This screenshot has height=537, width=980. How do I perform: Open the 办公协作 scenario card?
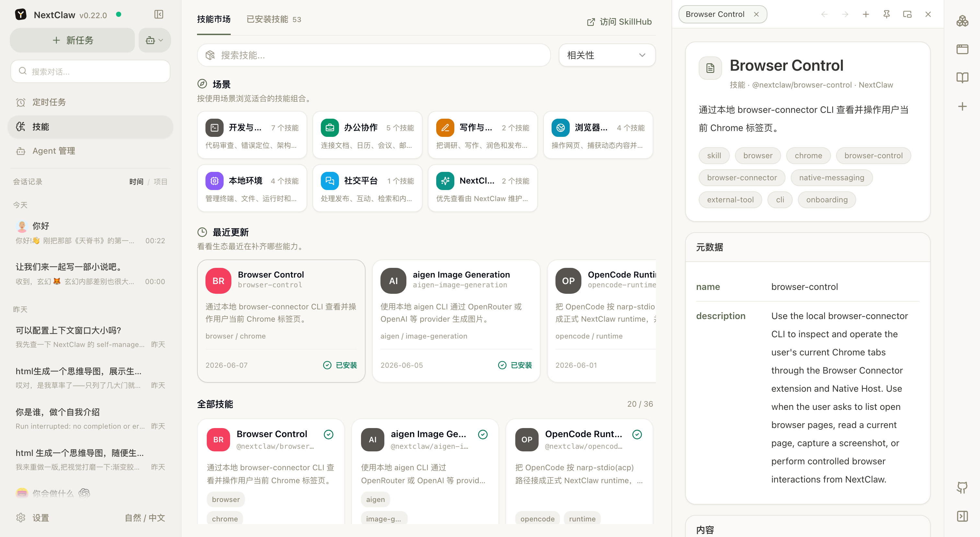click(367, 135)
